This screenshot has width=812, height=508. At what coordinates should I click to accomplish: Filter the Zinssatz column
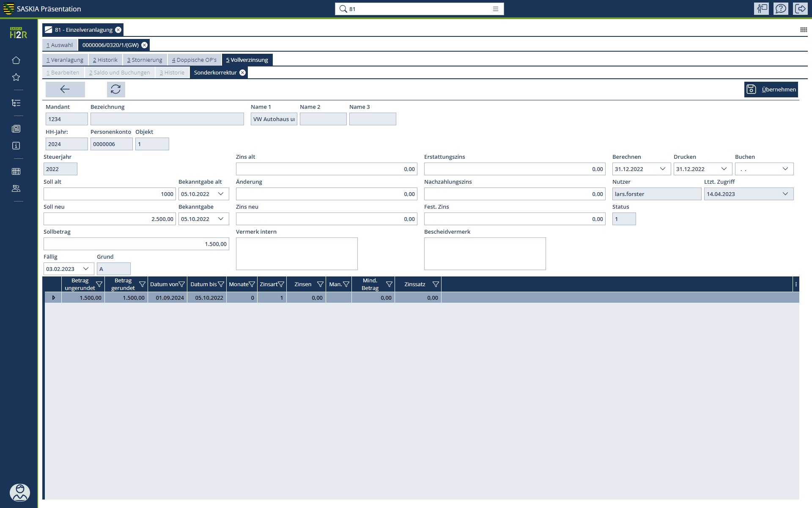(435, 284)
